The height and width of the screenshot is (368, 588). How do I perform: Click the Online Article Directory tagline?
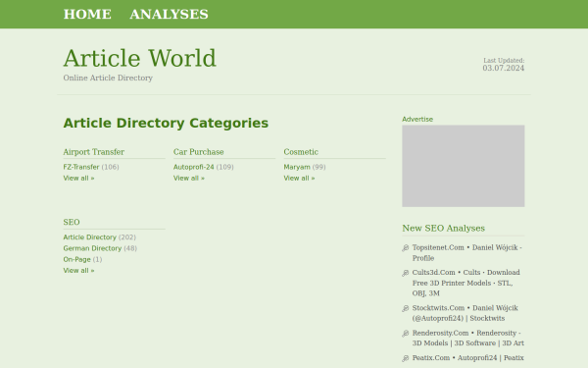[x=108, y=78]
